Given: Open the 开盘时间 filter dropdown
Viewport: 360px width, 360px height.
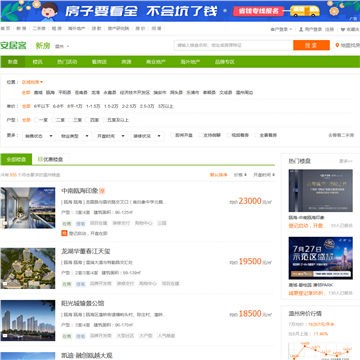Looking at the screenshot, I should click(111, 136).
